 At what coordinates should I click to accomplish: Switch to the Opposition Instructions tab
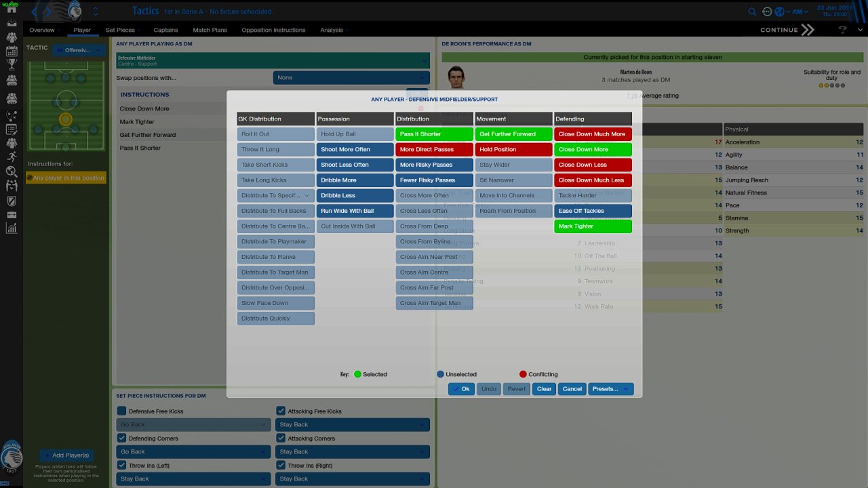(273, 30)
